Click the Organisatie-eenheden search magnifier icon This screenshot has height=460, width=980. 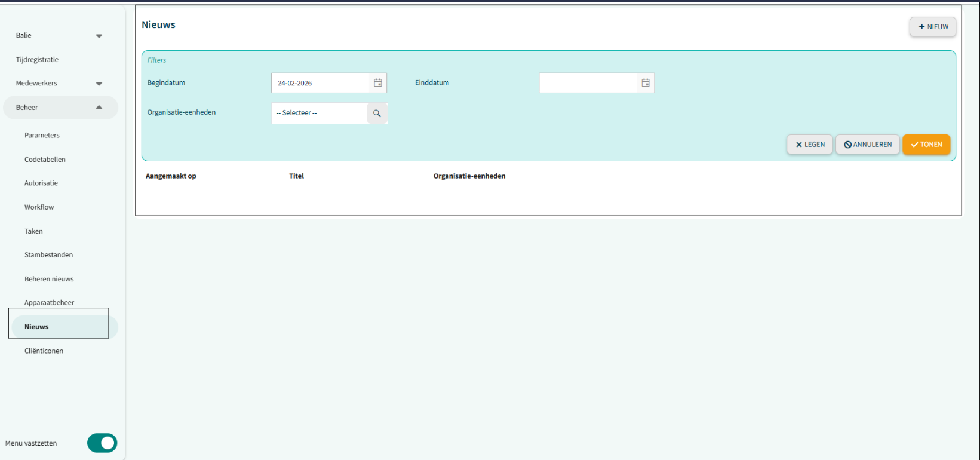[377, 114]
